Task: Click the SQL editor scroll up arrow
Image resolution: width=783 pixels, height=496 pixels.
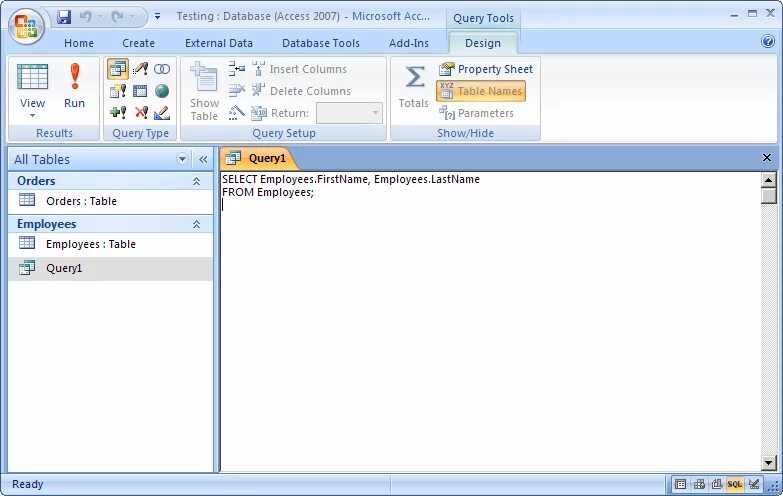Action: 769,180
